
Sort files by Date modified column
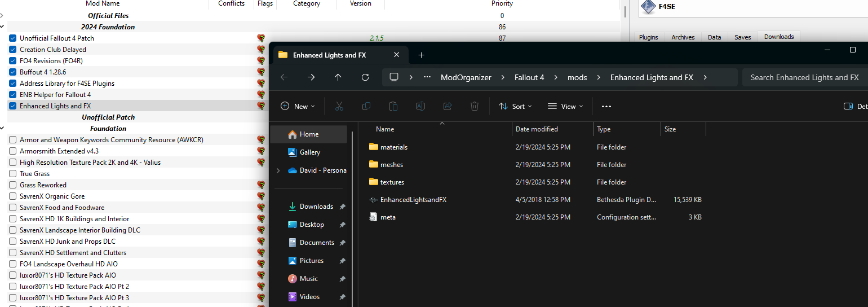coord(537,129)
